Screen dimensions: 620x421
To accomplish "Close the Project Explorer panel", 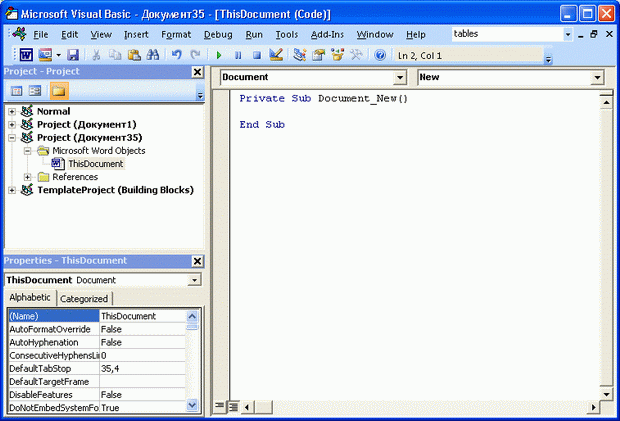I will coord(197,72).
